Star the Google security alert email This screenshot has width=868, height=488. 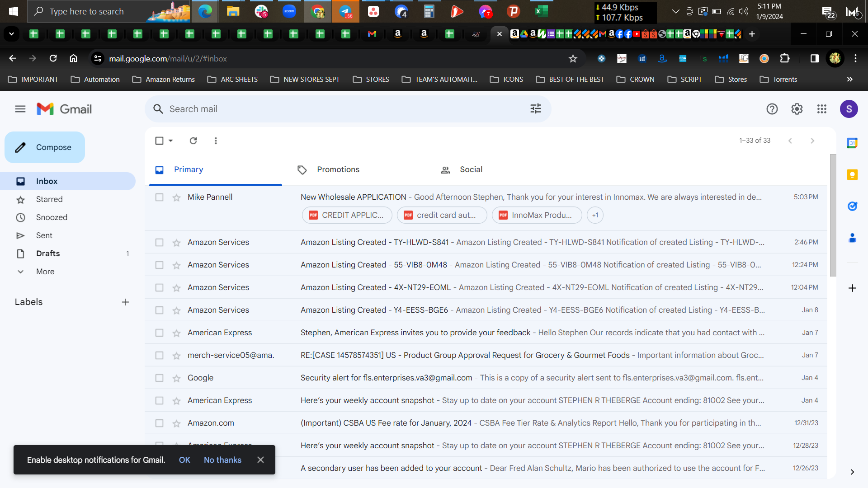tap(176, 378)
